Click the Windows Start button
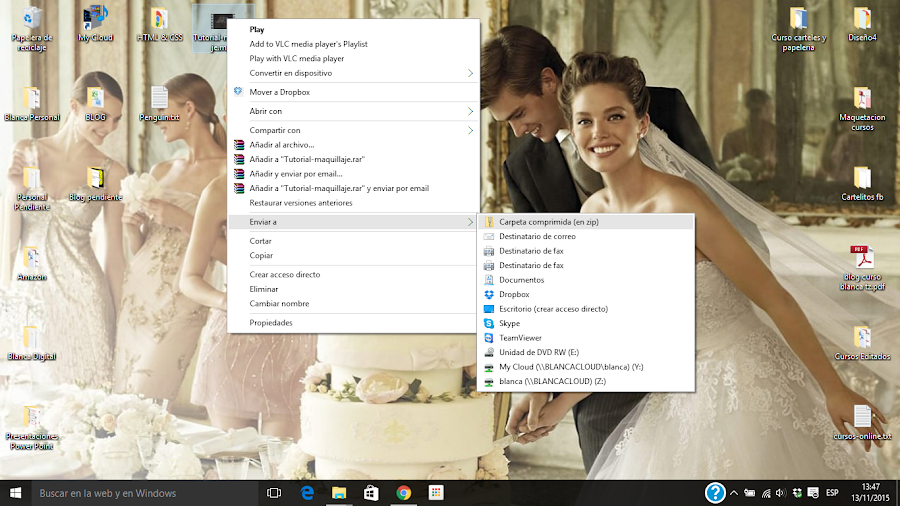This screenshot has width=900, height=506. click(x=15, y=493)
